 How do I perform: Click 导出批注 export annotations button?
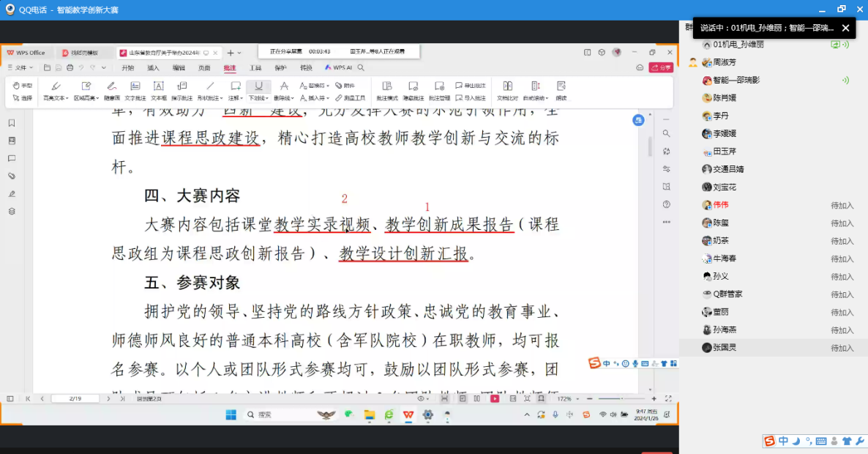[470, 86]
